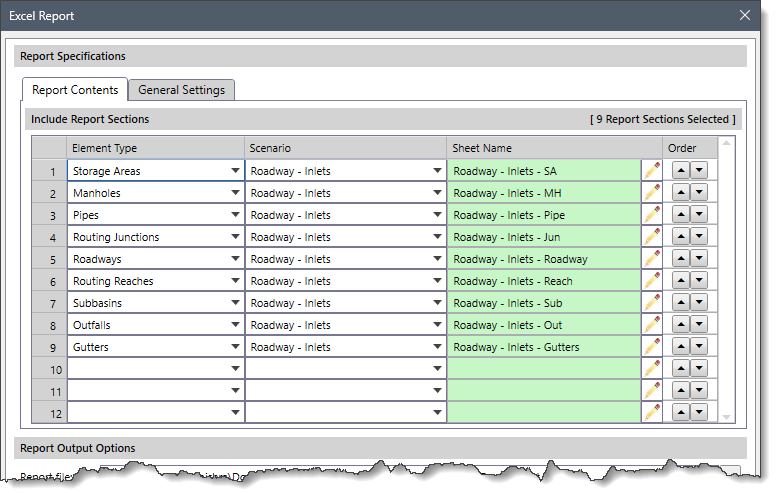
Task: Click the empty sheet name field in row 12
Action: (544, 412)
